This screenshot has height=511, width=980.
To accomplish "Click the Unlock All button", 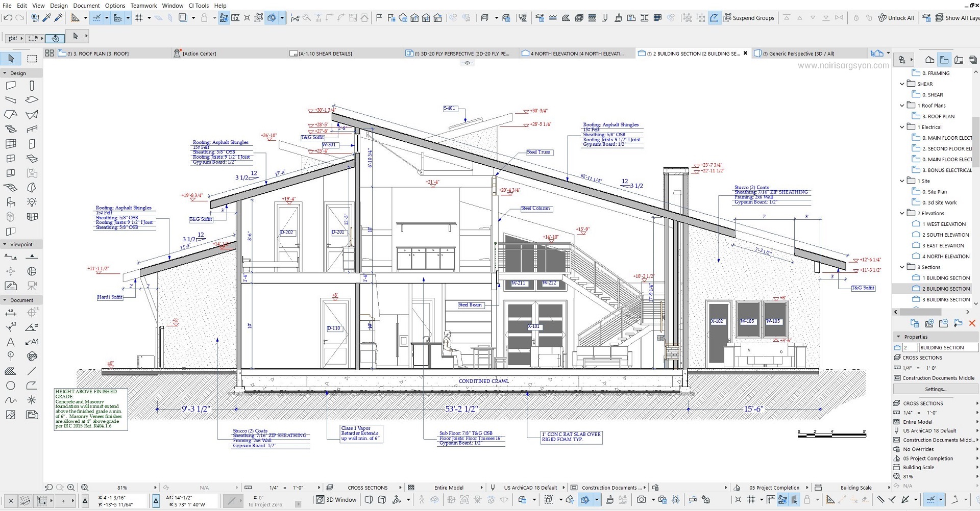I will tap(896, 18).
